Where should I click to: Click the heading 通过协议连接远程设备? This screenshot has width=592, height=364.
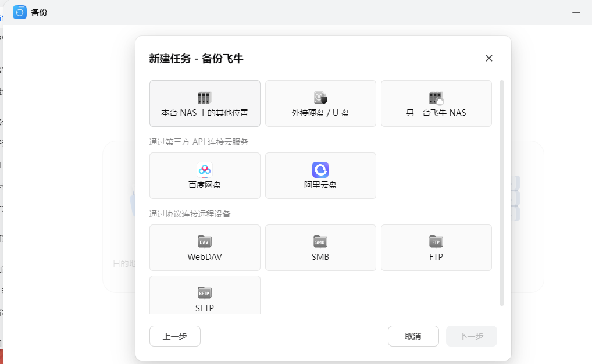190,214
